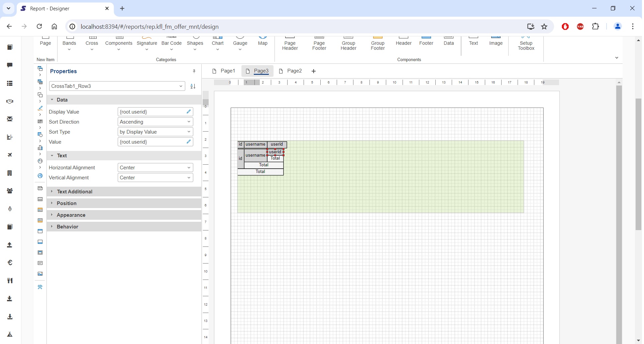Open the Sort Direction dropdown
Image resolution: width=644 pixels, height=344 pixels.
coord(155,122)
